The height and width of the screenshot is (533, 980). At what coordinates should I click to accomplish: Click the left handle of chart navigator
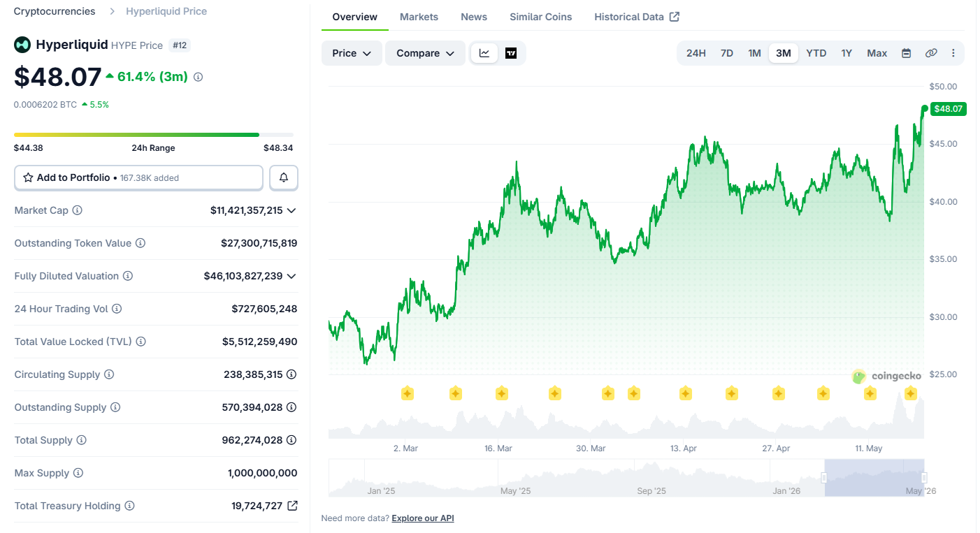[824, 478]
